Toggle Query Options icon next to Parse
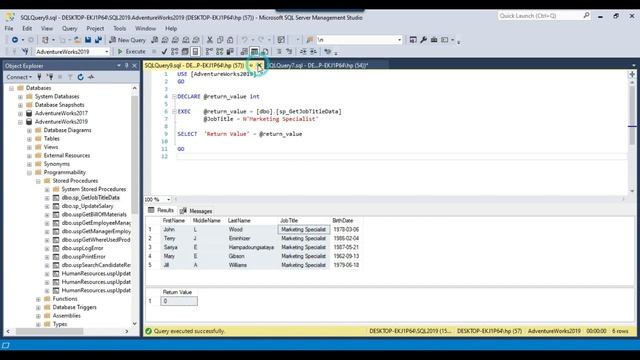 point(185,51)
